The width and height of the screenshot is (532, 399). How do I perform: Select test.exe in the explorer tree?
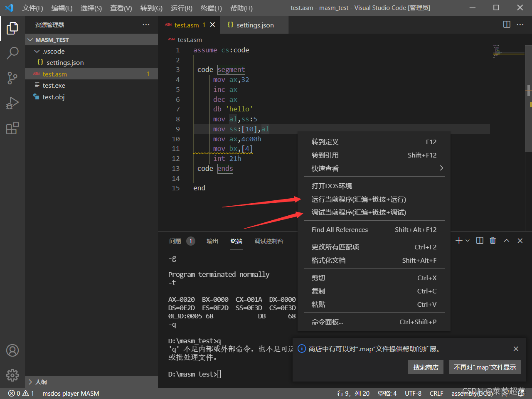point(91,85)
